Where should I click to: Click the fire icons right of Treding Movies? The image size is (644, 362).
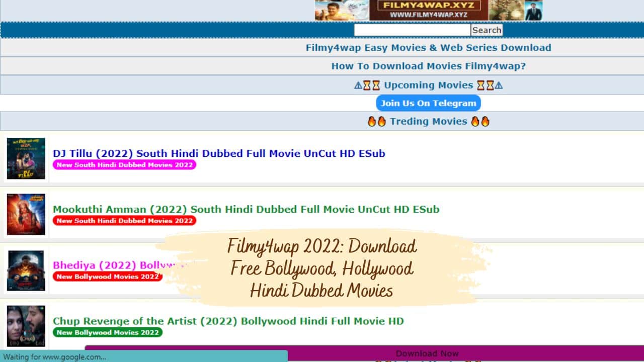tap(480, 121)
